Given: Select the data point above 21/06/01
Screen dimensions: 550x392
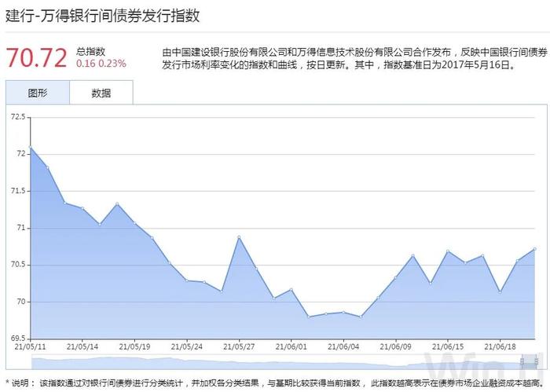Looking at the screenshot, I should click(x=291, y=290).
